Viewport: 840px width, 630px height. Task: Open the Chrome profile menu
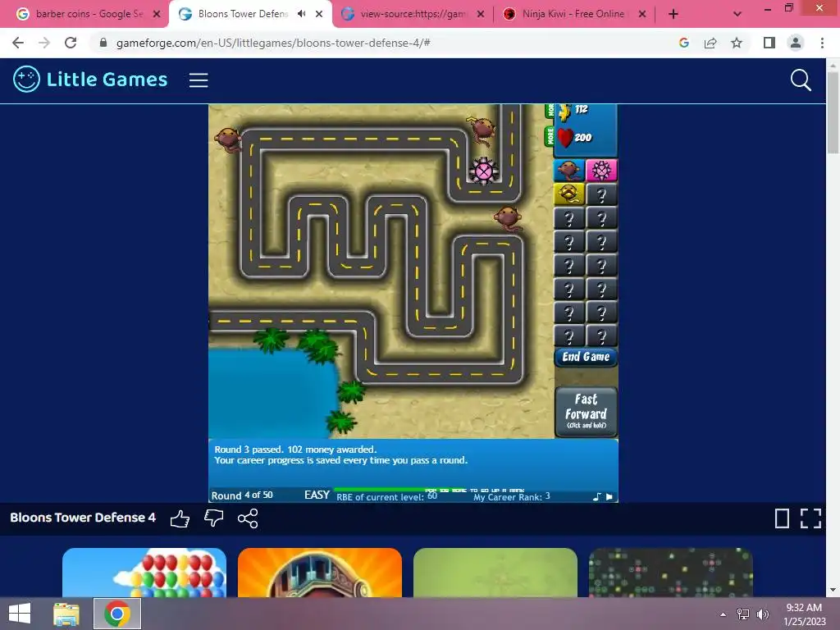(796, 43)
